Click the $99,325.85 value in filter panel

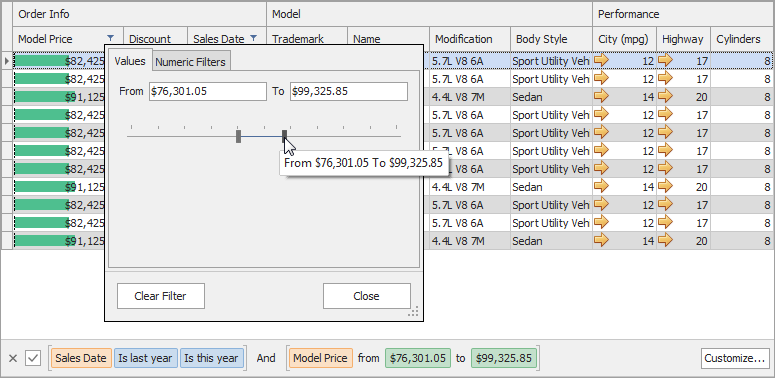[504, 358]
